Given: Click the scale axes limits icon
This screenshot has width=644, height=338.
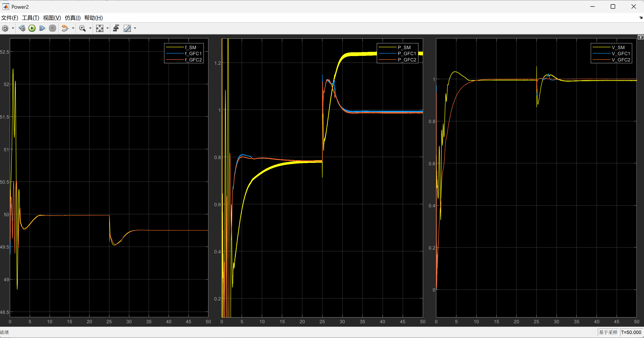Looking at the screenshot, I should click(x=100, y=28).
